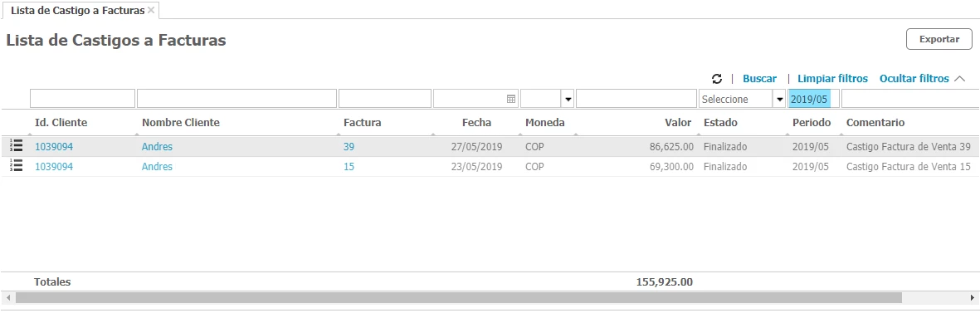Open the calendar picker in Fecha filter

tap(510, 99)
